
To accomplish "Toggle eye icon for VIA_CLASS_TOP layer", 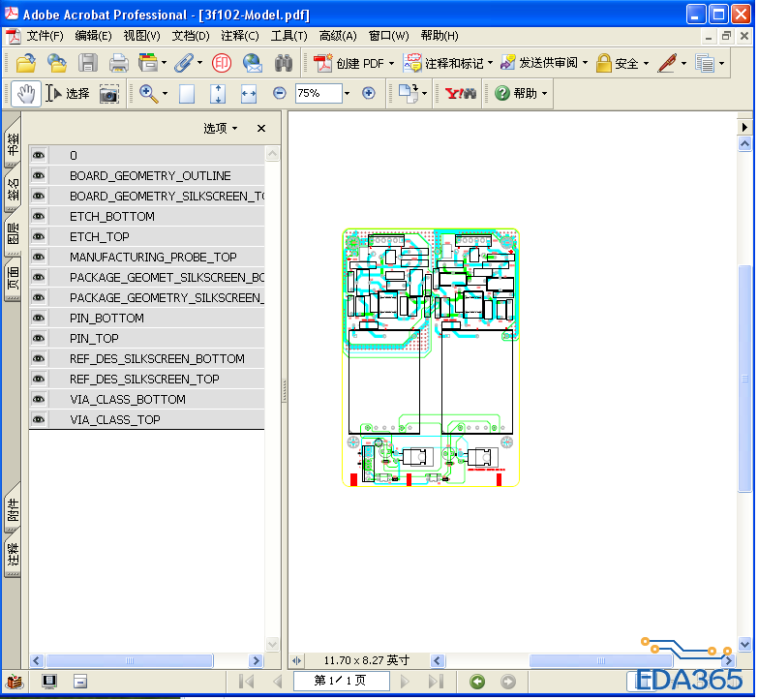I will (x=39, y=420).
